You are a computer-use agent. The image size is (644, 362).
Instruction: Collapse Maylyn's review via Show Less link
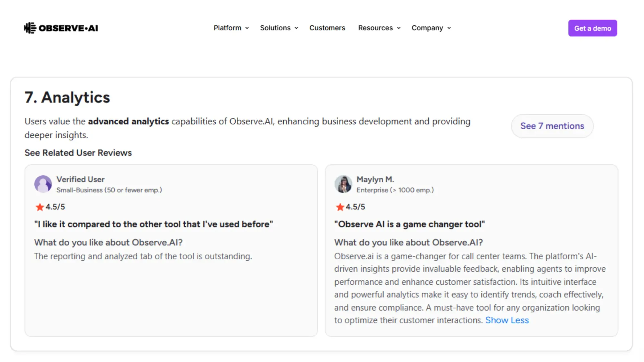pyautogui.click(x=507, y=320)
